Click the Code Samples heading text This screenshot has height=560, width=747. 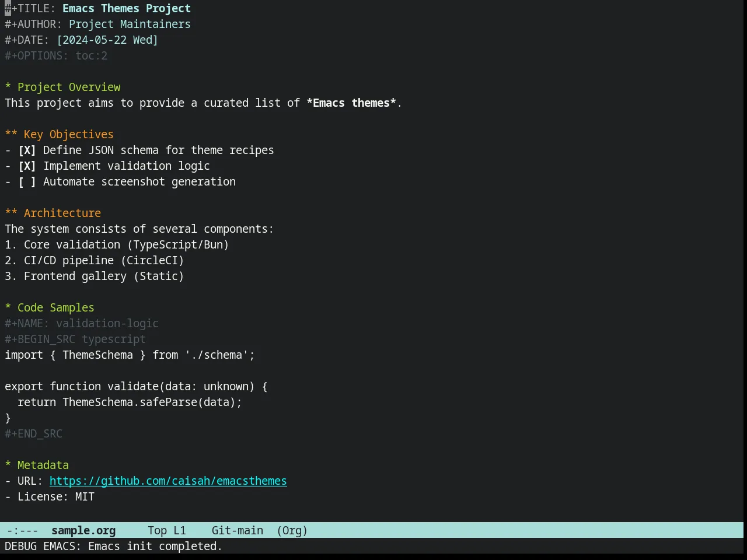56,308
